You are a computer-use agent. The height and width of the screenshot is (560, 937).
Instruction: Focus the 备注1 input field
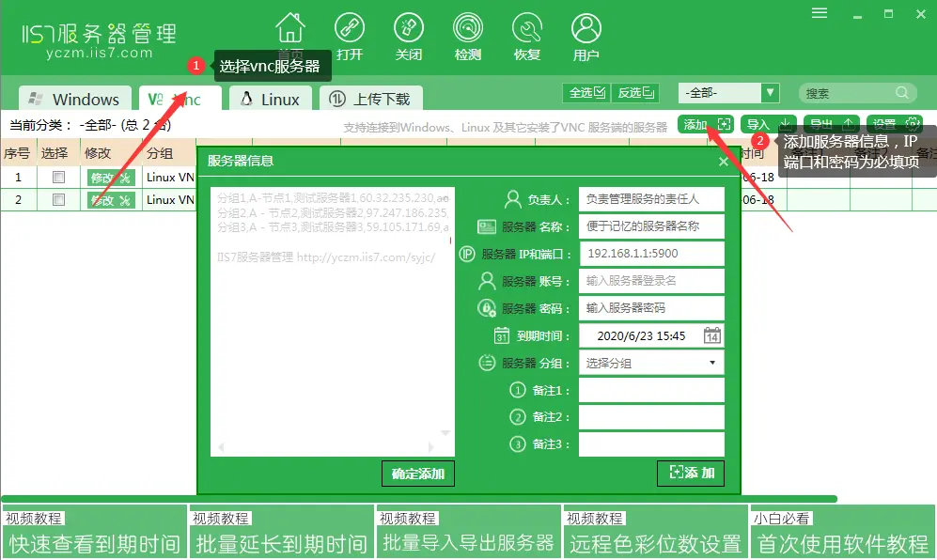coord(651,390)
